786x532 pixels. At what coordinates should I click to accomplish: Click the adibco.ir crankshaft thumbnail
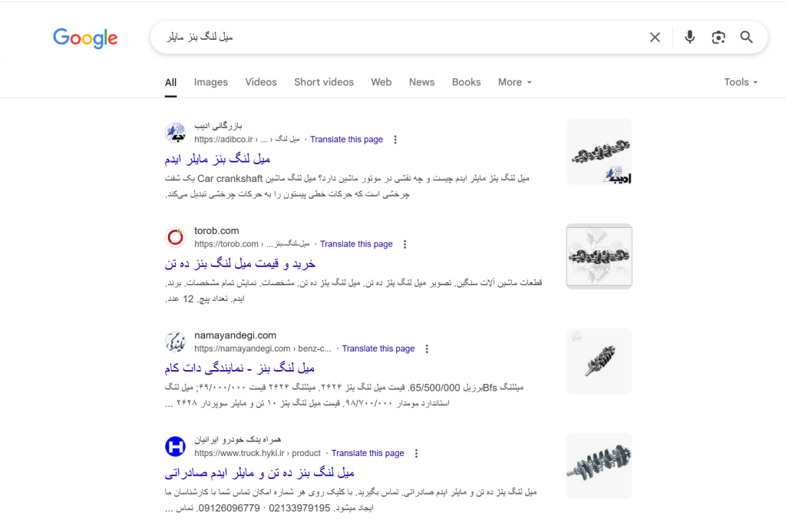pyautogui.click(x=599, y=152)
